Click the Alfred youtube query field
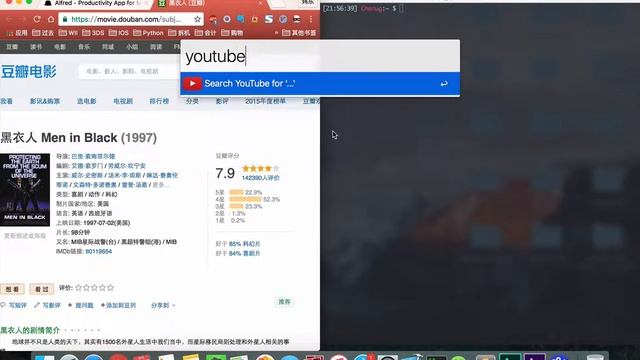Image resolution: width=640 pixels, height=360 pixels. click(320, 56)
